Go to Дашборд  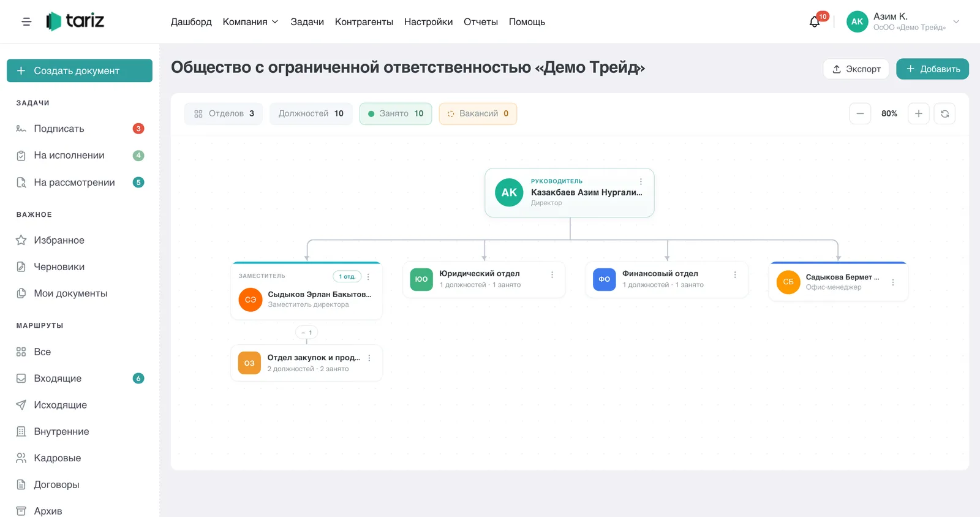coord(191,21)
